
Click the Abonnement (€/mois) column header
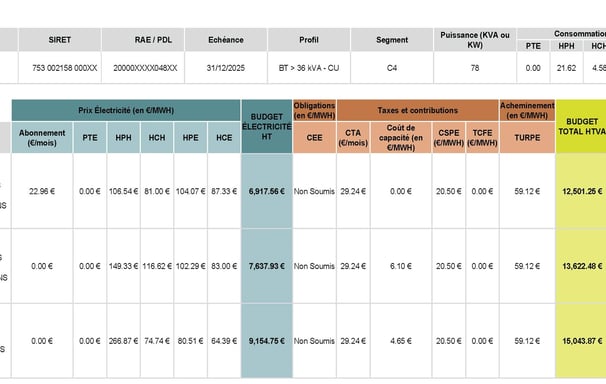pyautogui.click(x=42, y=138)
